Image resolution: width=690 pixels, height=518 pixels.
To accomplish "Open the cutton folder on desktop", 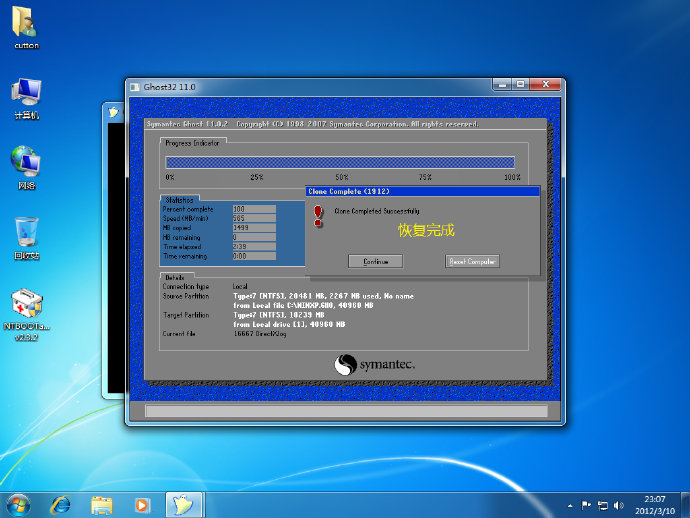I will coord(26,27).
